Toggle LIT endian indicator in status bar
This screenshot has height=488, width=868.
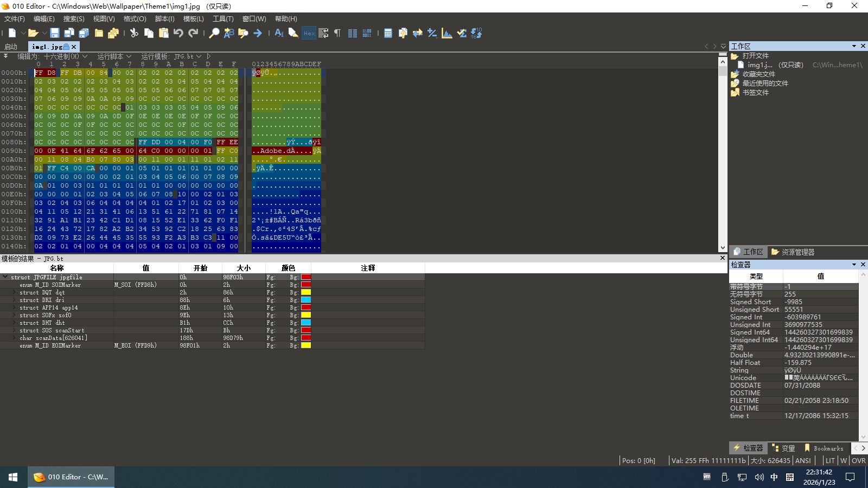point(830,460)
